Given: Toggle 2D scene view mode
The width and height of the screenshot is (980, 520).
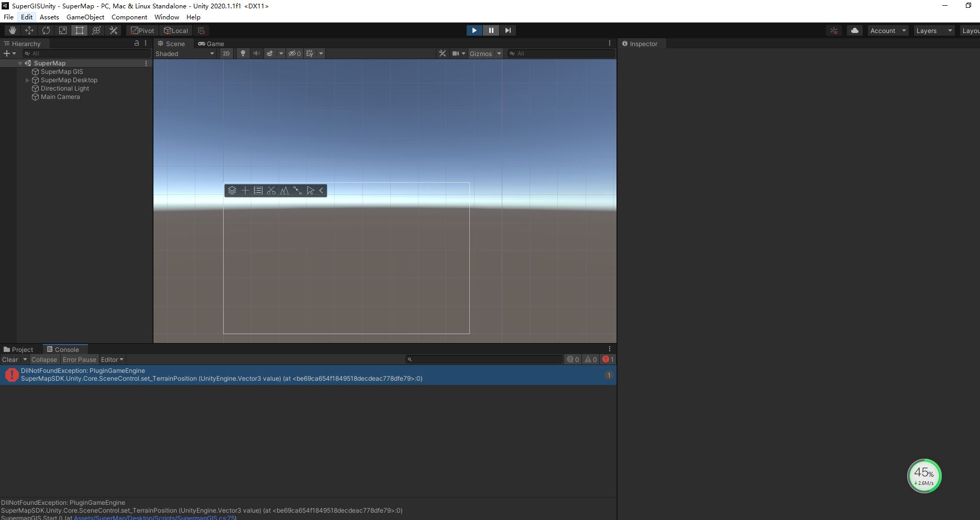Looking at the screenshot, I should pyautogui.click(x=226, y=53).
